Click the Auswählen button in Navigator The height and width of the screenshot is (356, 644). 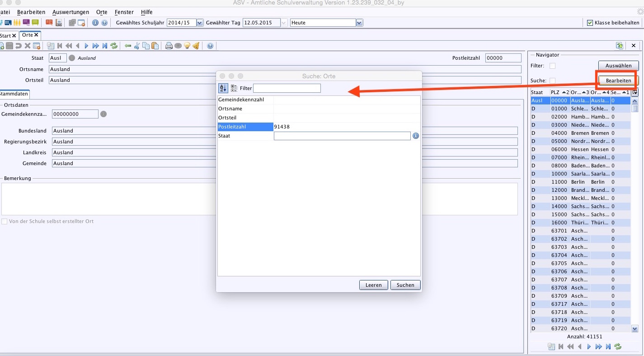pyautogui.click(x=619, y=66)
